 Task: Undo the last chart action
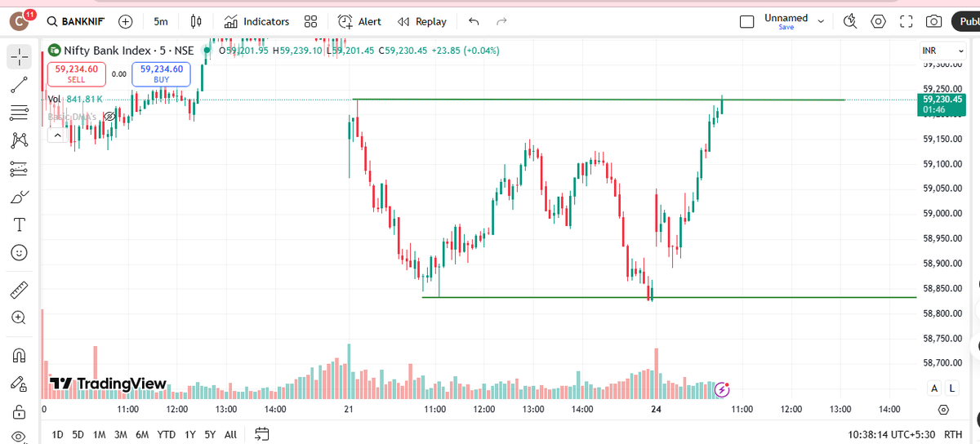click(x=474, y=22)
